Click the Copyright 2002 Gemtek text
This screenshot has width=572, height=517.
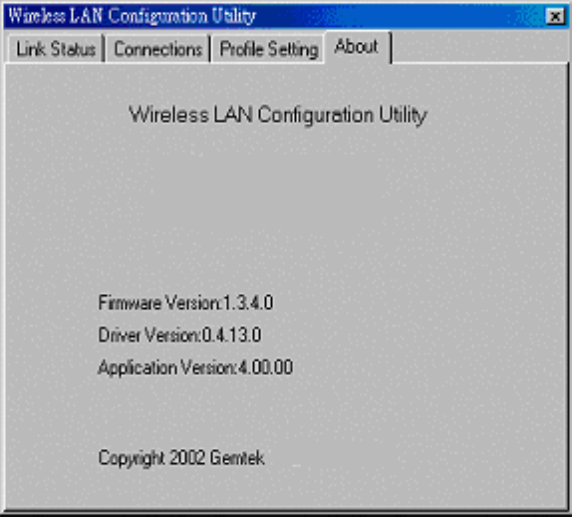[181, 458]
